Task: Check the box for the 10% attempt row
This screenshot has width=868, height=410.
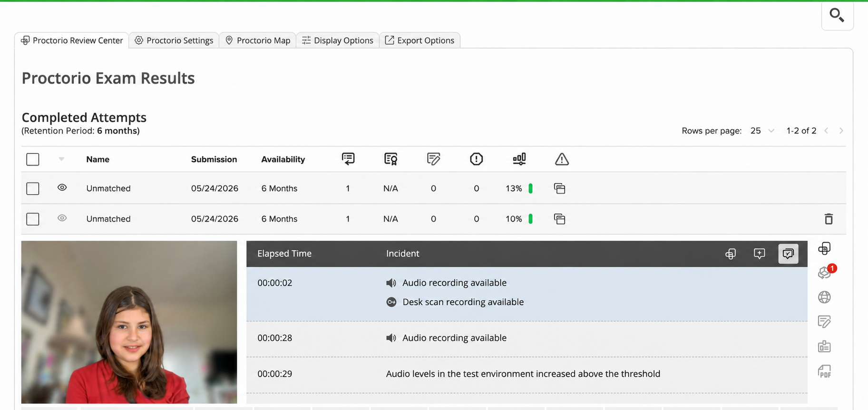Action: 33,219
